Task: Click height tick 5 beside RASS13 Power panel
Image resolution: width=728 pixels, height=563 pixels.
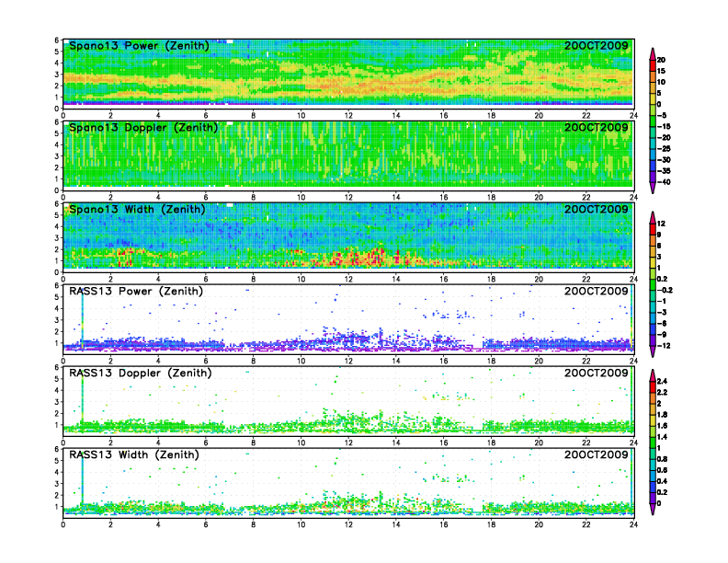Action: pos(57,297)
